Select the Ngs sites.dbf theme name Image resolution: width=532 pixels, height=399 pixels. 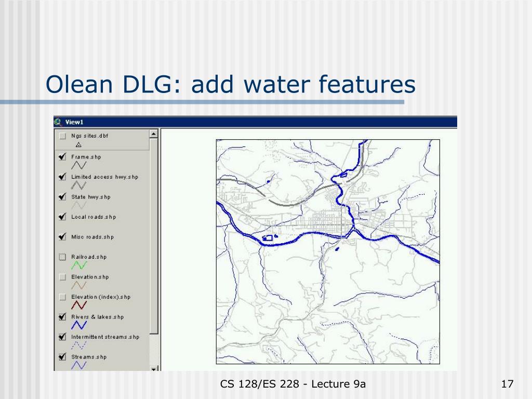89,136
